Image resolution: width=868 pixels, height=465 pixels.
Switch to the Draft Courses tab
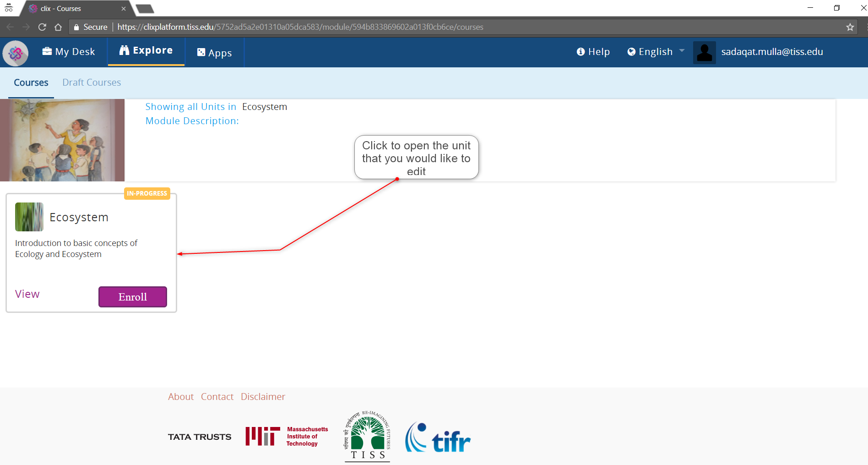coord(92,82)
